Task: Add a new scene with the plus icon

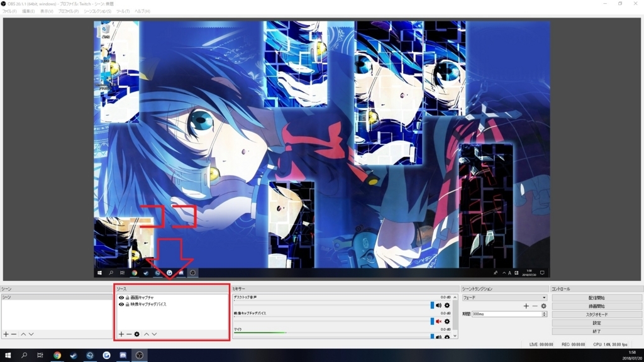Action: (6, 334)
